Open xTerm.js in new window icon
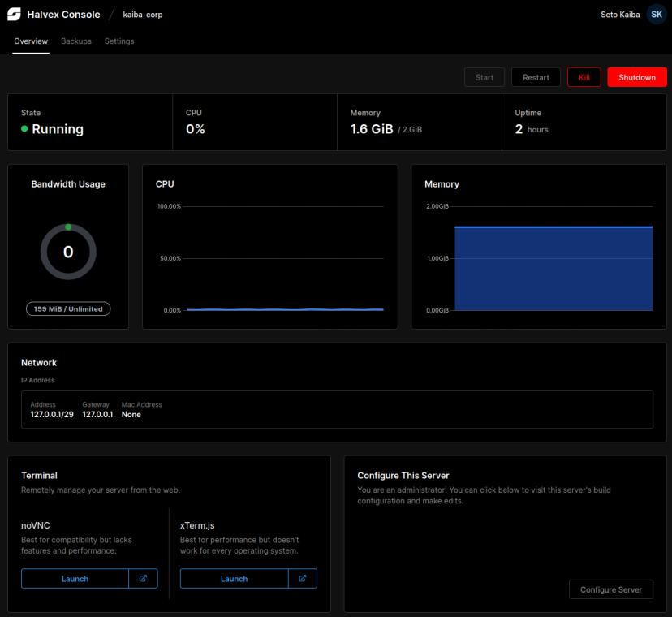 click(303, 578)
